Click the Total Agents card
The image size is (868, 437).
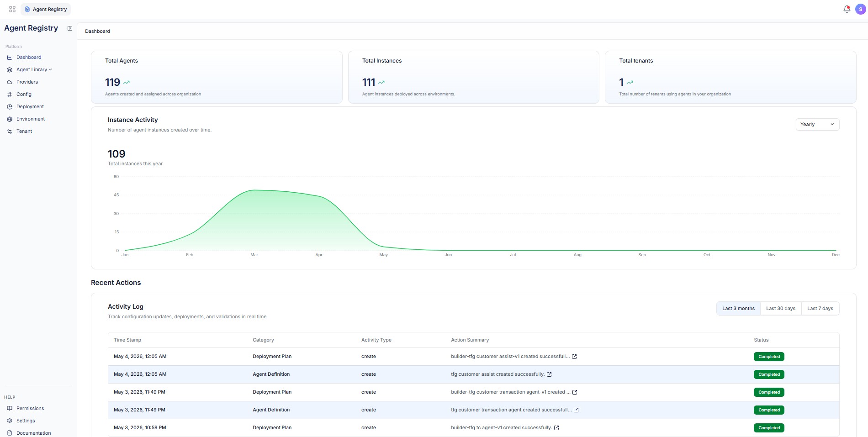click(217, 77)
